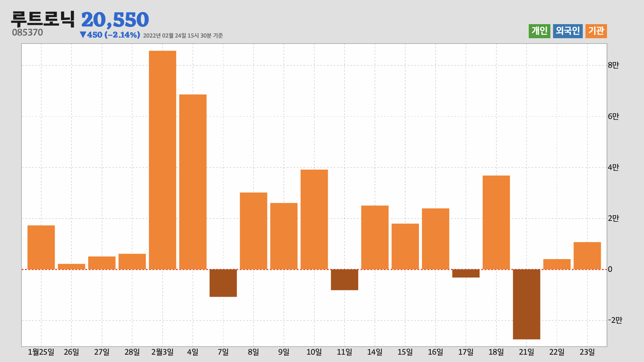Click the 23일 x-axis date label
The height and width of the screenshot is (362, 644).
coord(587,352)
